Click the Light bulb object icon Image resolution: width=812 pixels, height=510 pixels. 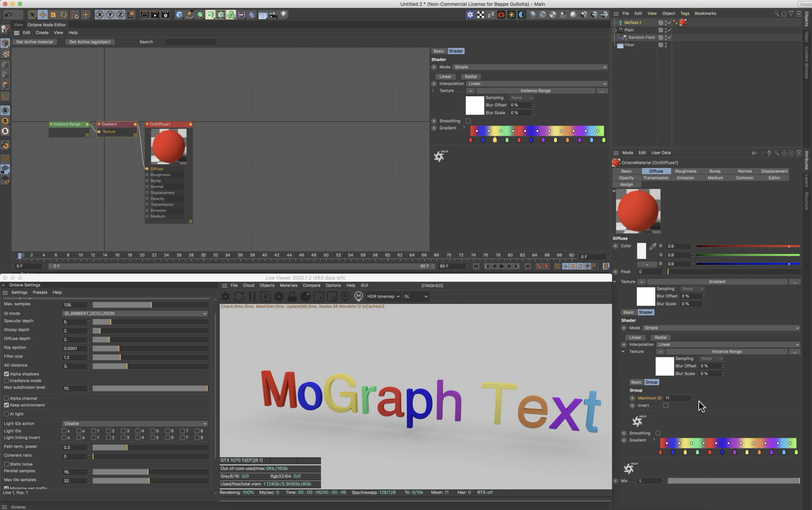click(284, 15)
